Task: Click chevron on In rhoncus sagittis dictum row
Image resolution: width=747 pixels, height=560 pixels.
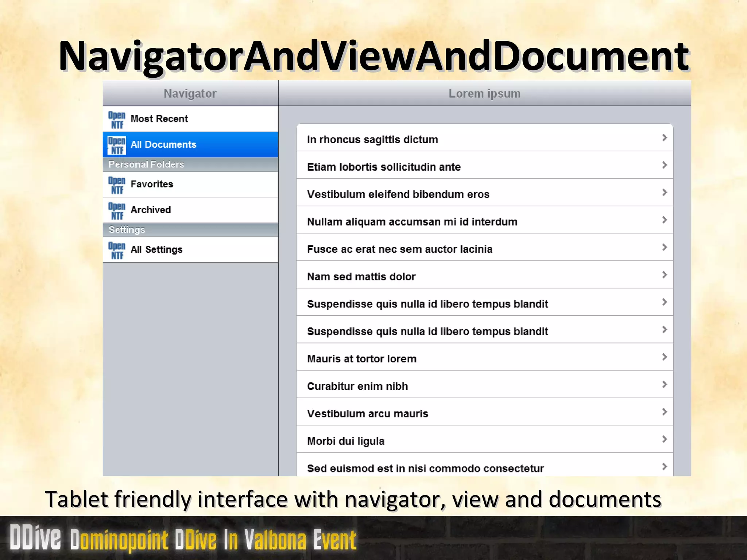Action: [665, 137]
